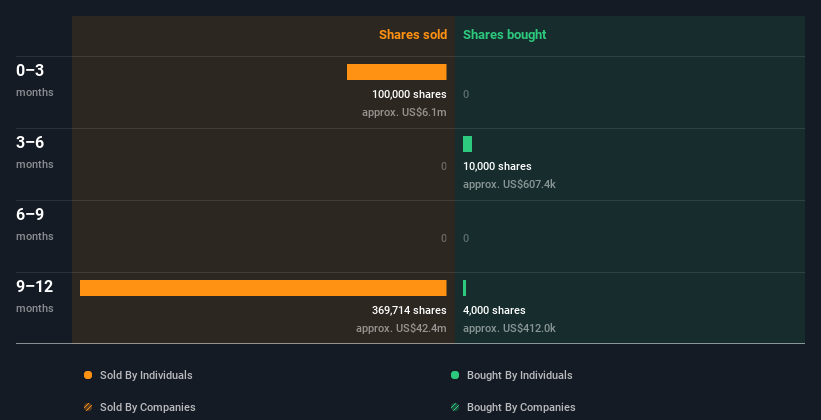Click the 369,714 shares value
Viewport: 821px width, 420px height.
tap(409, 311)
